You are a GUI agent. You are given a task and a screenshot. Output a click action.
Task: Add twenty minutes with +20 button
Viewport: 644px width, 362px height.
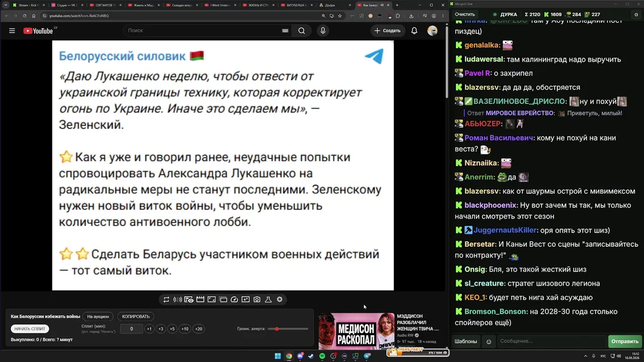tap(199, 329)
